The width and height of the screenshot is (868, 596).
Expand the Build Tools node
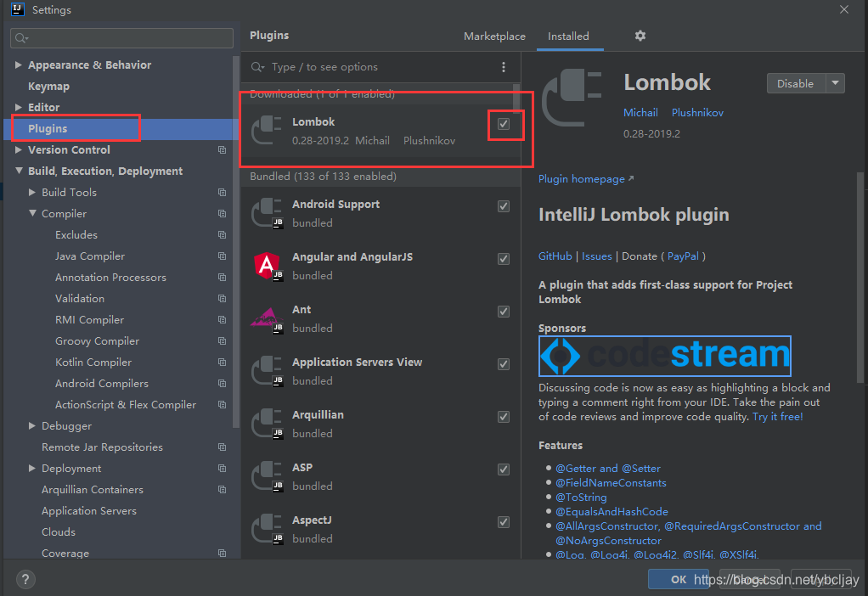[32, 192]
